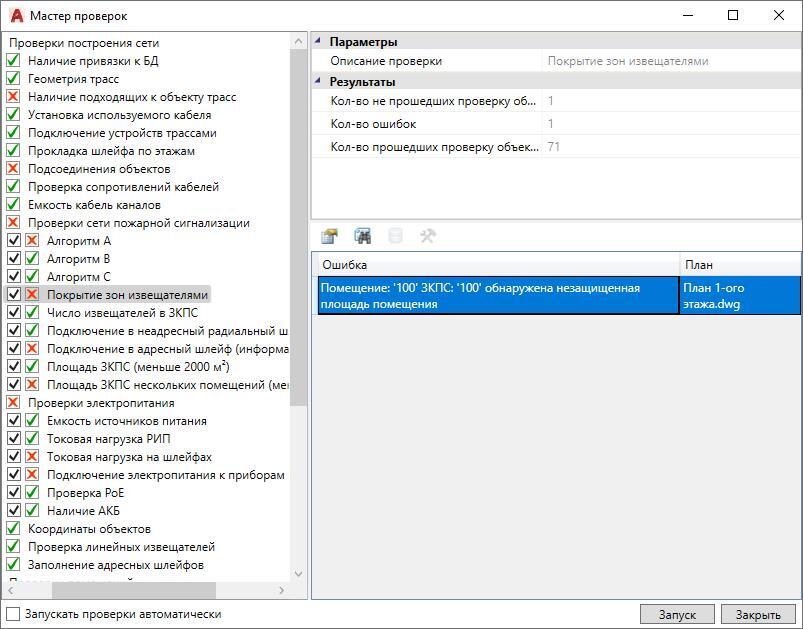Select 'Число извещателей в ЗКПС' check

(x=122, y=313)
